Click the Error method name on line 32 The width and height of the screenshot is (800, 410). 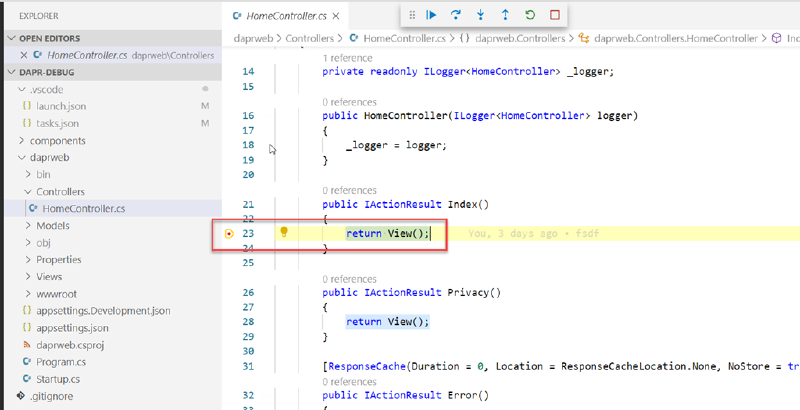[462, 395]
